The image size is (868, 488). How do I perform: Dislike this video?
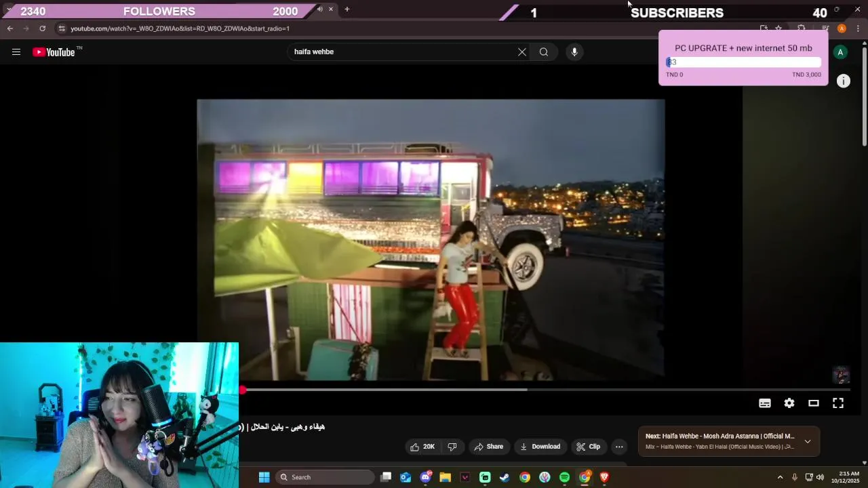(x=452, y=447)
